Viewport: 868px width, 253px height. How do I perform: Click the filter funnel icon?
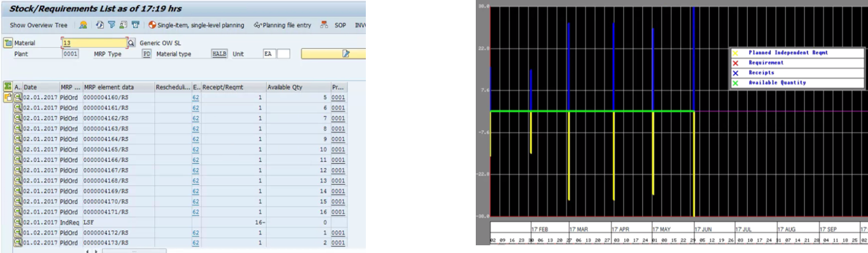pos(112,25)
